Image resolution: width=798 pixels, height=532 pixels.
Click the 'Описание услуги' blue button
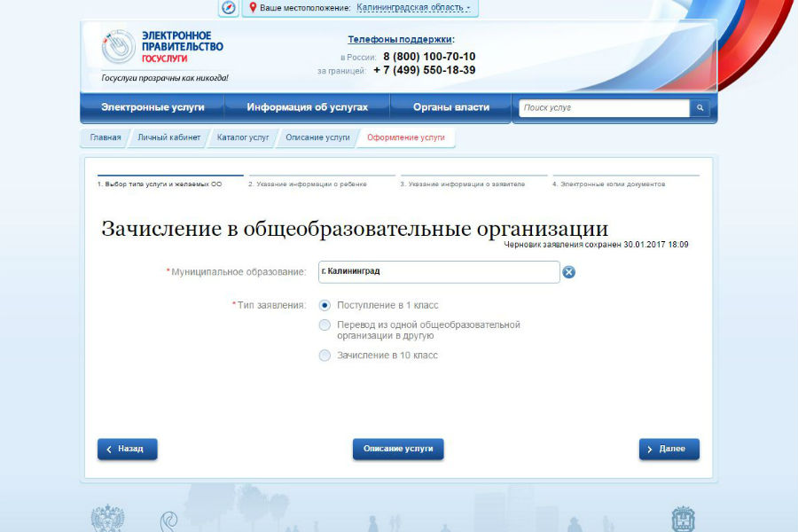tap(398, 450)
